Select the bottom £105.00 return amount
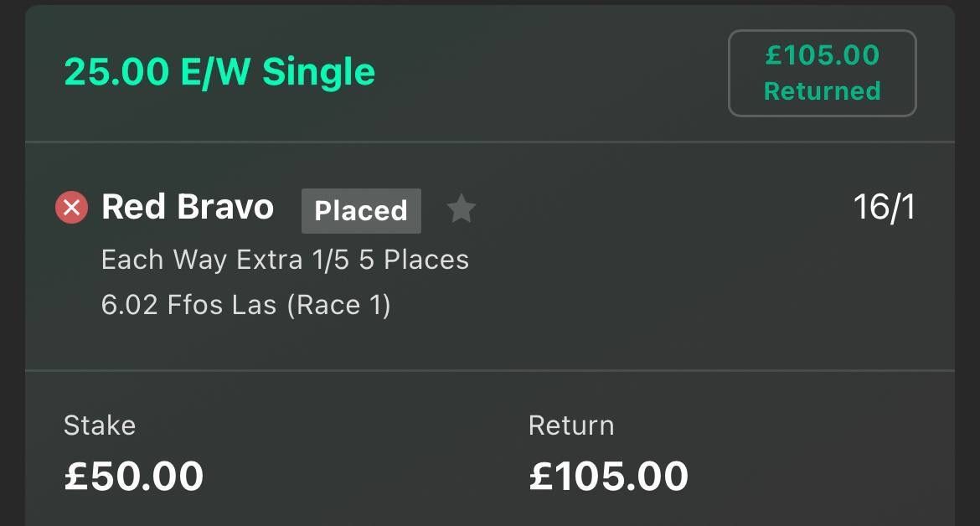 609,476
